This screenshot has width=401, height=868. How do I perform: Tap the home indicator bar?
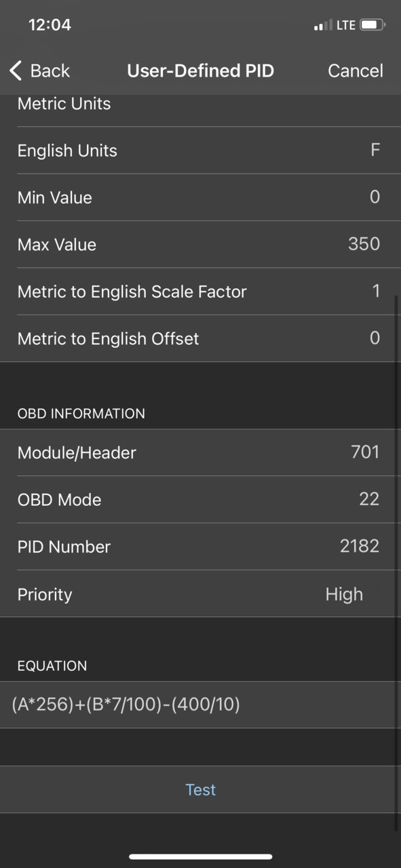(201, 856)
